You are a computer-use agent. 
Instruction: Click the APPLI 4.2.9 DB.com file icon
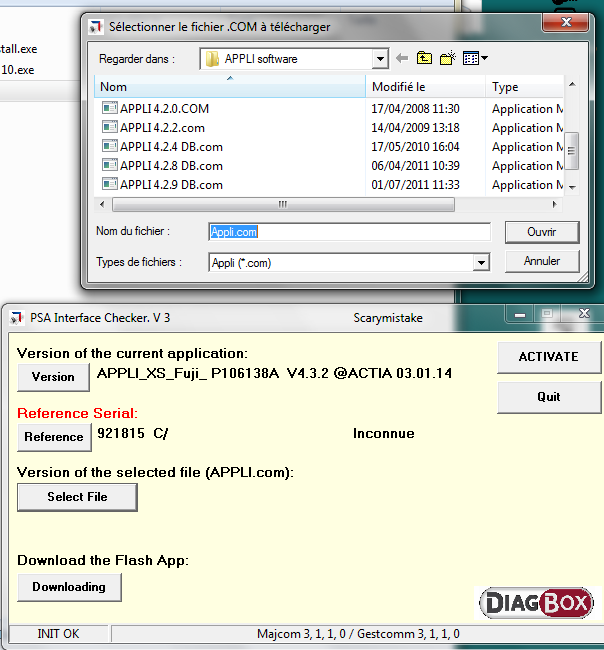pos(109,184)
